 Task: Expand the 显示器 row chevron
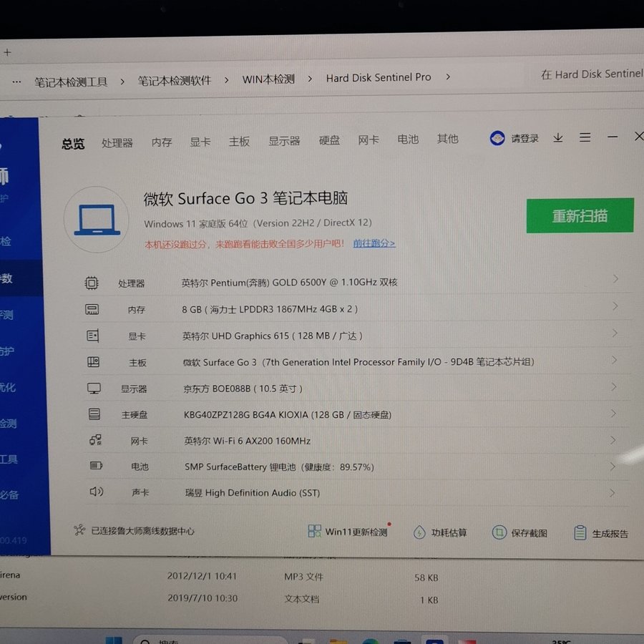[x=614, y=387]
